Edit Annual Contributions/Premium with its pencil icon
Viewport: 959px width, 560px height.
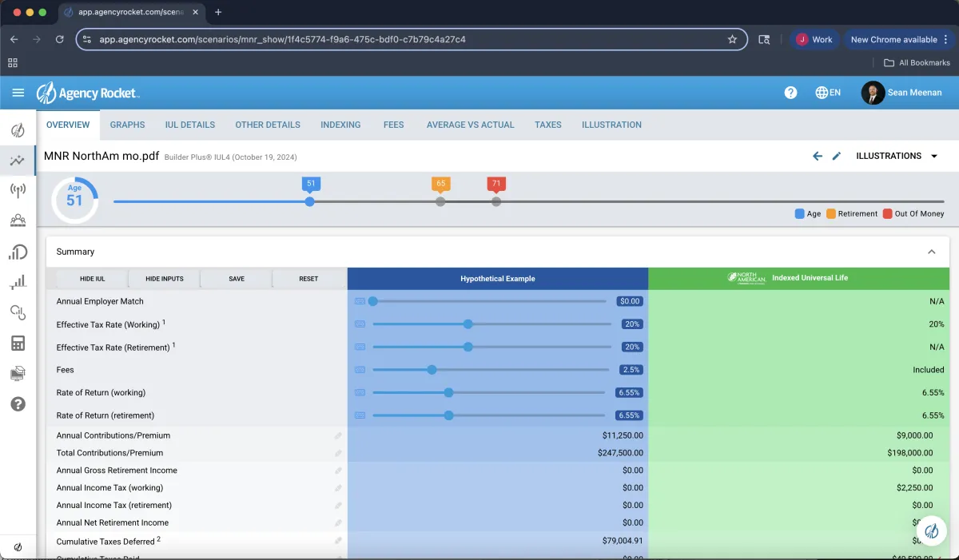click(x=338, y=436)
